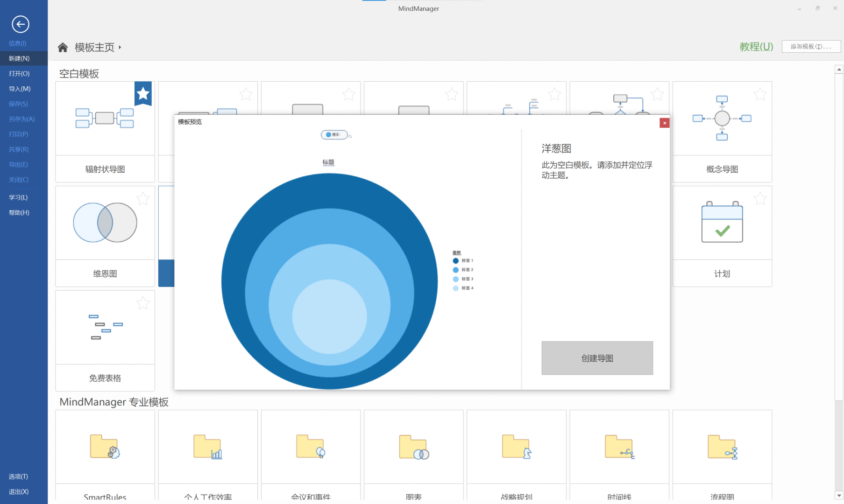Open the 图表 folder icon
The width and height of the screenshot is (844, 504).
click(x=414, y=447)
